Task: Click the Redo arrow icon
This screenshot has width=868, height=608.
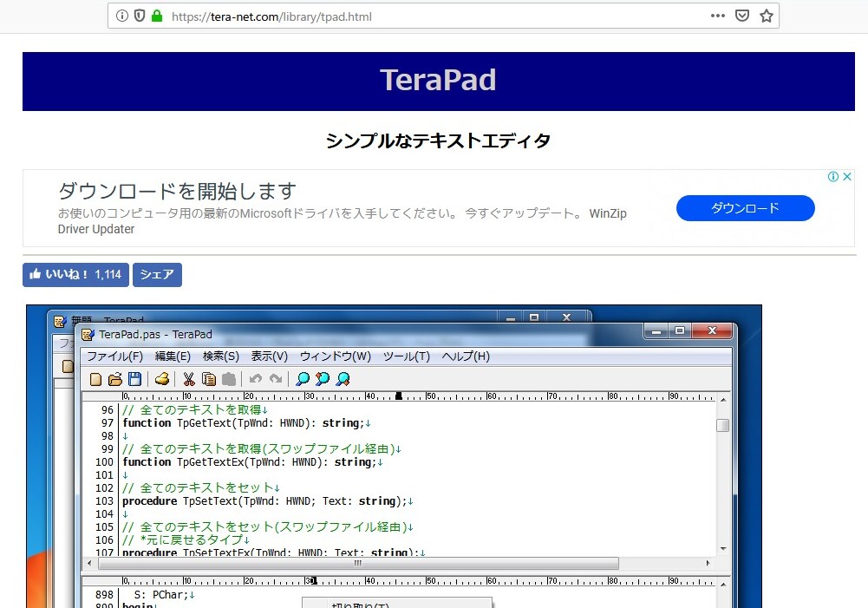Action: [275, 379]
